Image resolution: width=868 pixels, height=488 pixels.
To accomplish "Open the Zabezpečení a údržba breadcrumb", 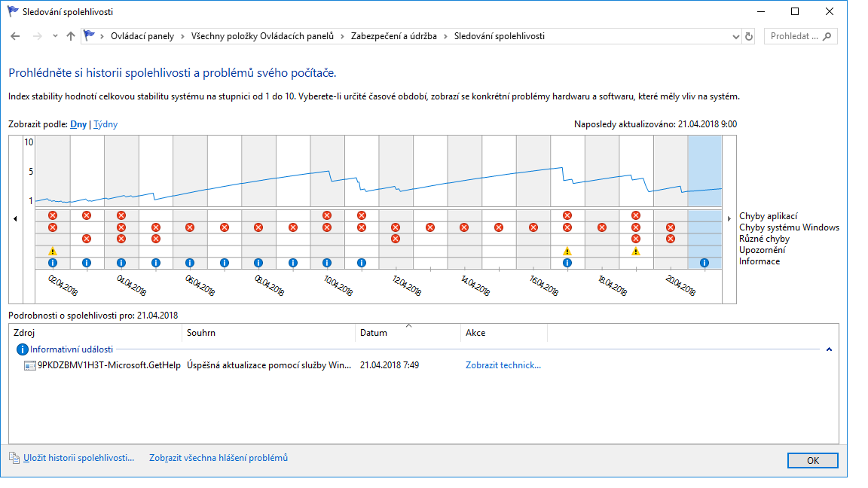I will tap(393, 36).
